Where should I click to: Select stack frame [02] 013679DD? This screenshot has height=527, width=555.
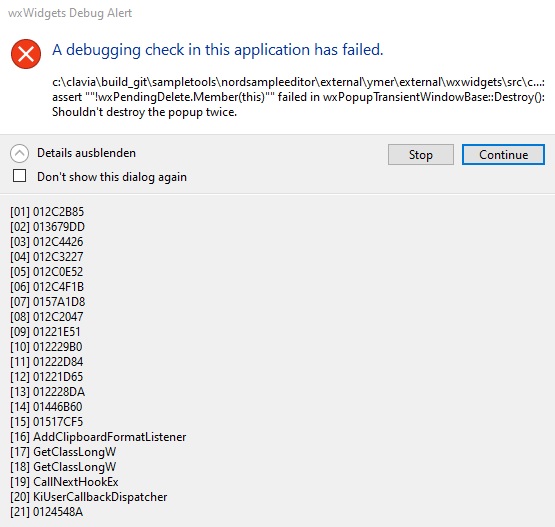click(47, 227)
